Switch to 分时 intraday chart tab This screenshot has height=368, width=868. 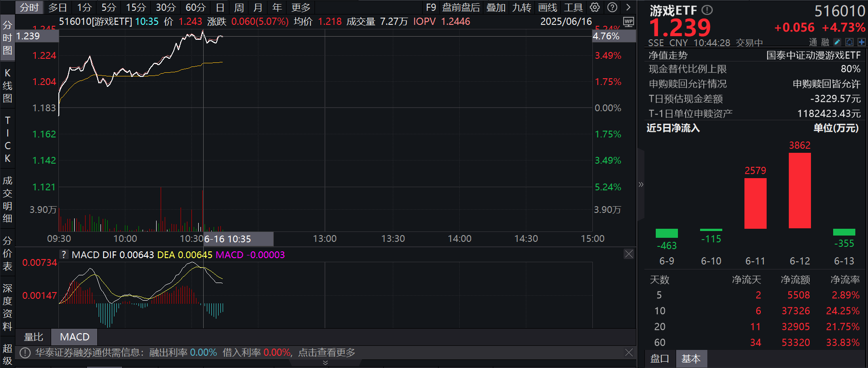[29, 7]
